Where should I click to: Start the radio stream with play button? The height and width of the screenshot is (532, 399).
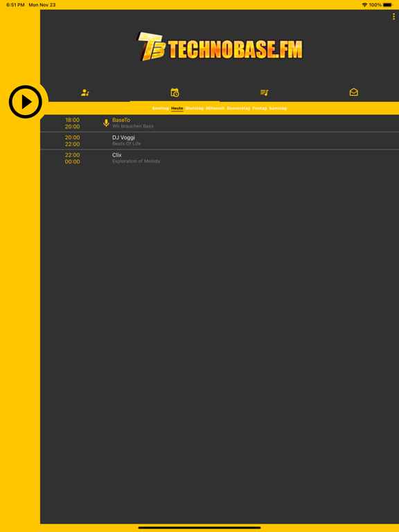pyautogui.click(x=26, y=102)
